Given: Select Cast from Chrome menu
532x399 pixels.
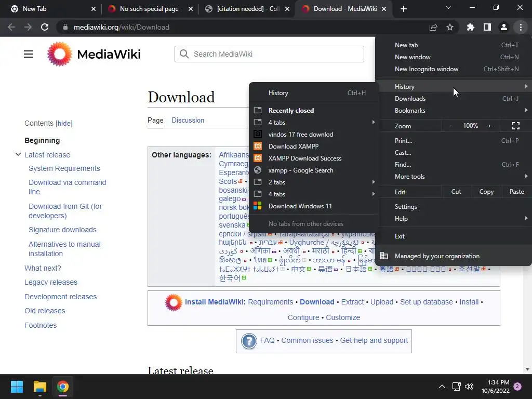Looking at the screenshot, I should tap(454, 153).
